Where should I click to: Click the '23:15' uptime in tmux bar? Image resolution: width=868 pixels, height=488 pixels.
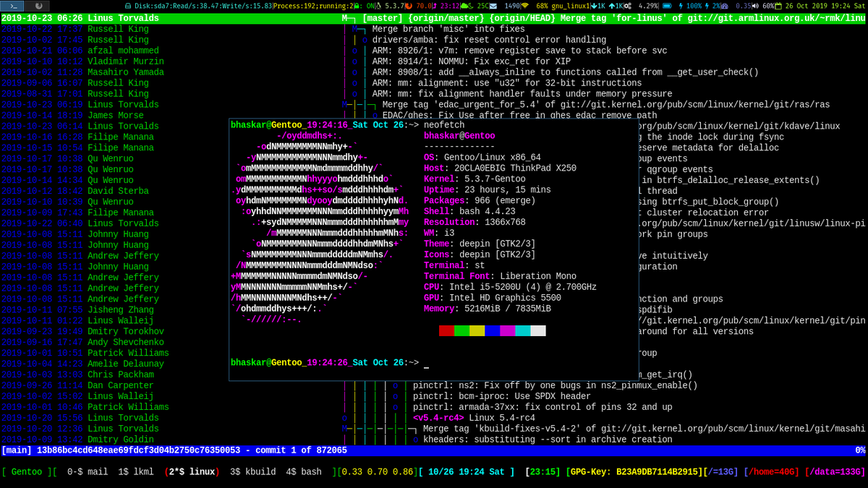[x=541, y=472]
